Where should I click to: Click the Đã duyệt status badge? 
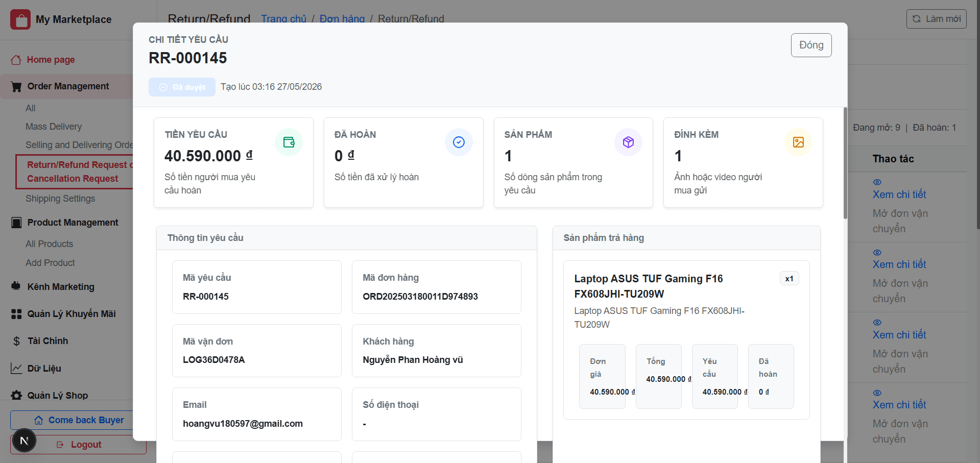(182, 87)
